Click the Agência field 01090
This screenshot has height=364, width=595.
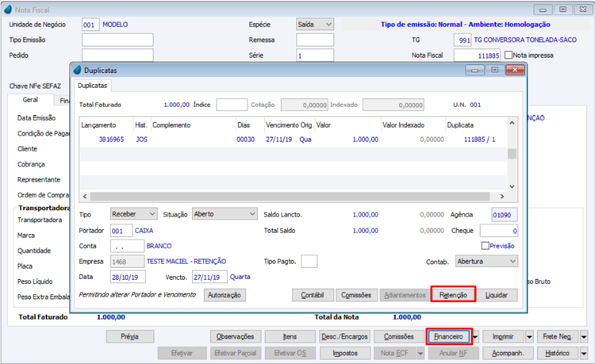505,215
